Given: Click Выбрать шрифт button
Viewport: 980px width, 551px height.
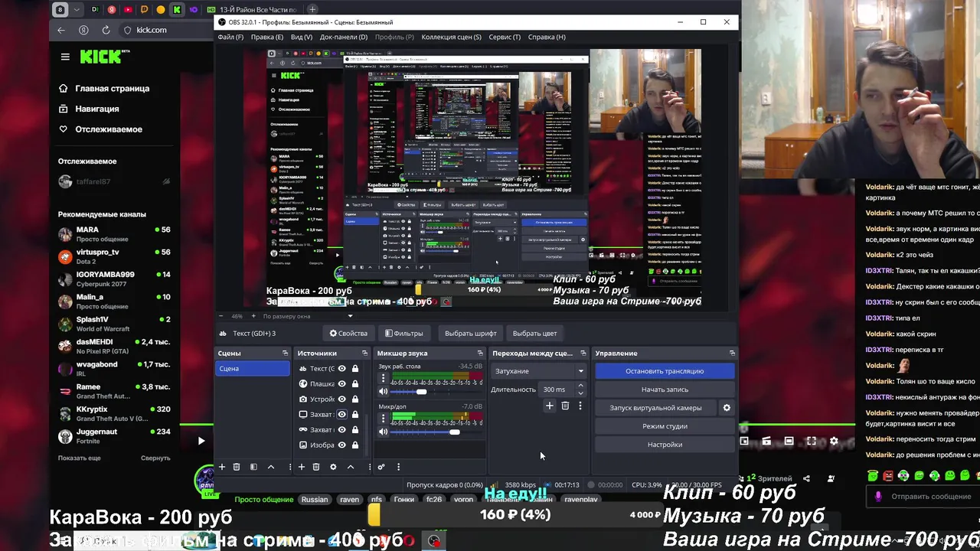Looking at the screenshot, I should pyautogui.click(x=471, y=334).
